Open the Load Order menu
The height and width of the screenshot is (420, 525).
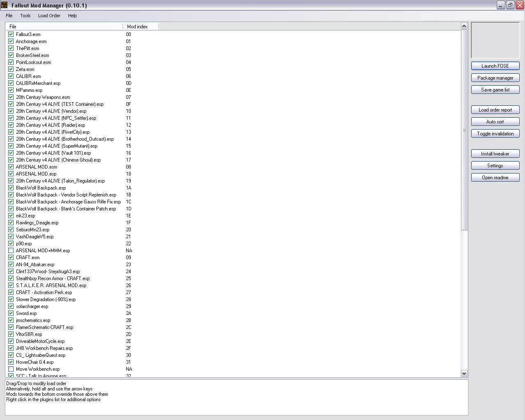coord(49,16)
